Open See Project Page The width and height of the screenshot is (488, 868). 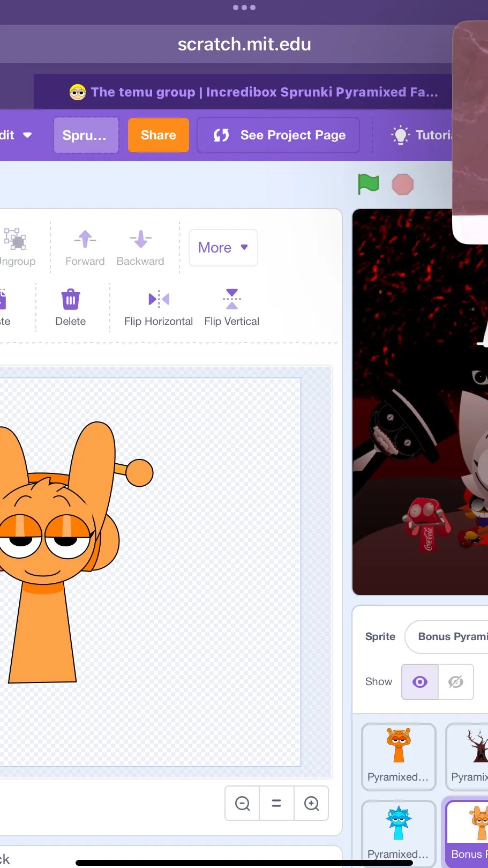point(278,135)
